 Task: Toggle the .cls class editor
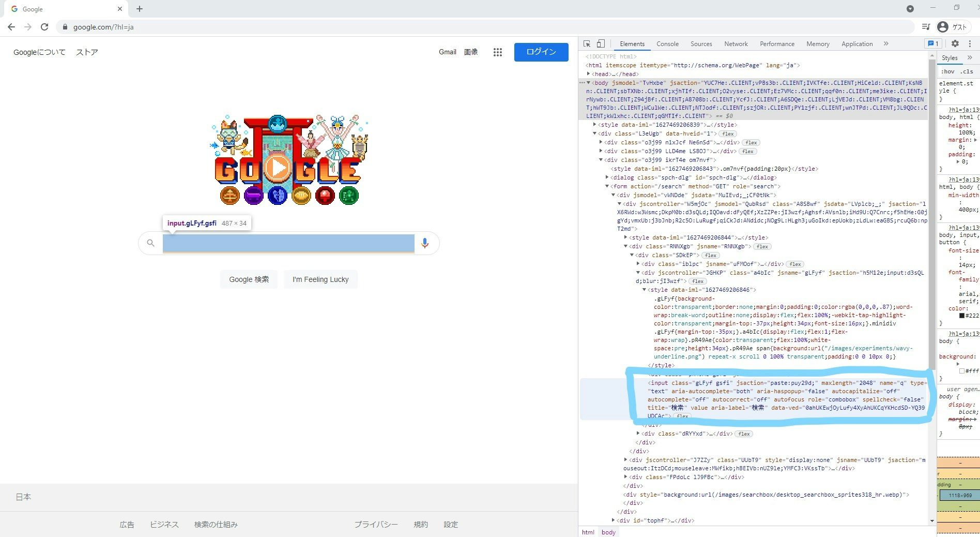coord(967,72)
